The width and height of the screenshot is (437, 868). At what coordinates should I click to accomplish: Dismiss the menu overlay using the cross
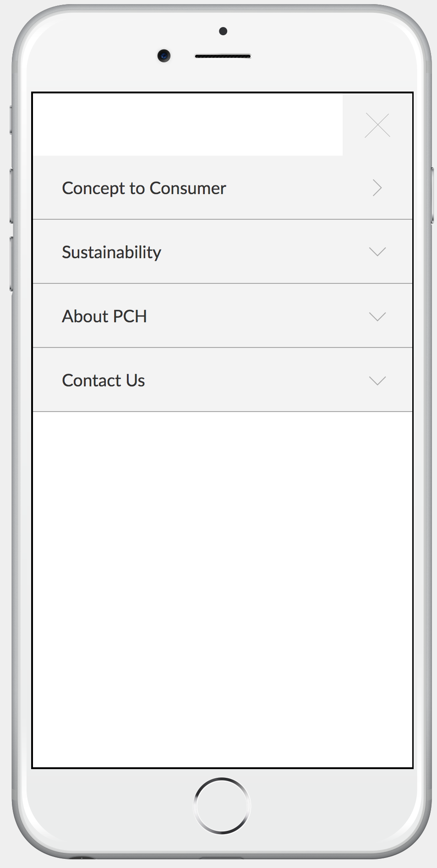point(377,125)
